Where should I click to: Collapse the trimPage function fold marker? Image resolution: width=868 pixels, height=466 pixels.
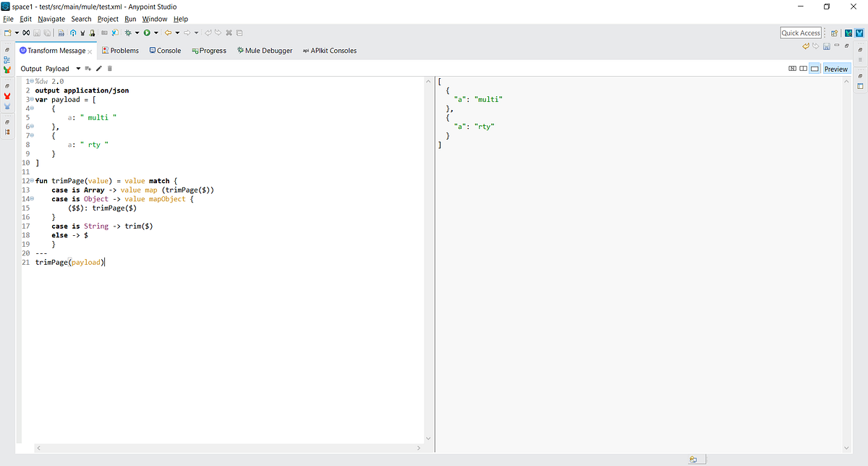[32, 181]
